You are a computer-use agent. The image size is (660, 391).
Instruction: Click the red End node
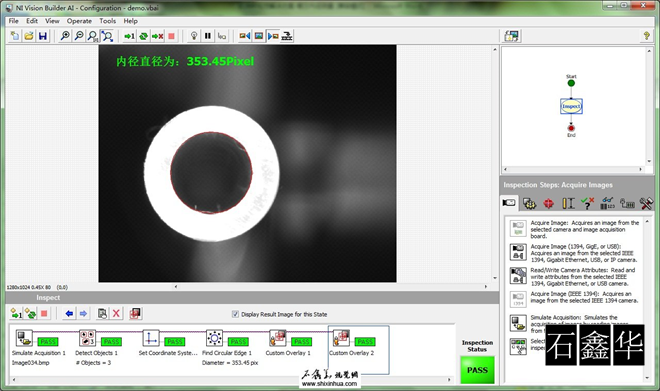click(x=571, y=128)
